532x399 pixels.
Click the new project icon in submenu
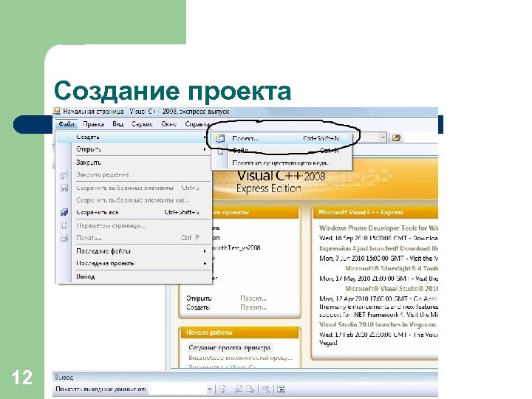point(220,138)
